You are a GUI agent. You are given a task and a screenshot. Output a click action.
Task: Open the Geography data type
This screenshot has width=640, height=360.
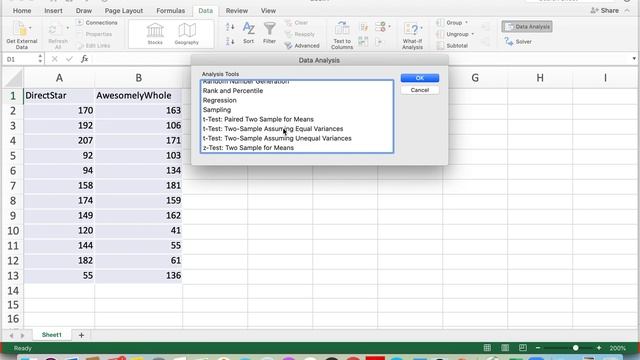pos(187,34)
